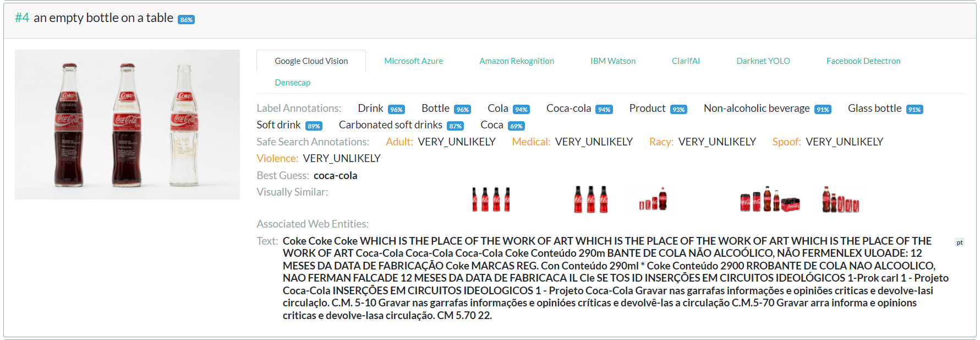
Task: Click the 'Racy:' safe search label
Action: (661, 142)
